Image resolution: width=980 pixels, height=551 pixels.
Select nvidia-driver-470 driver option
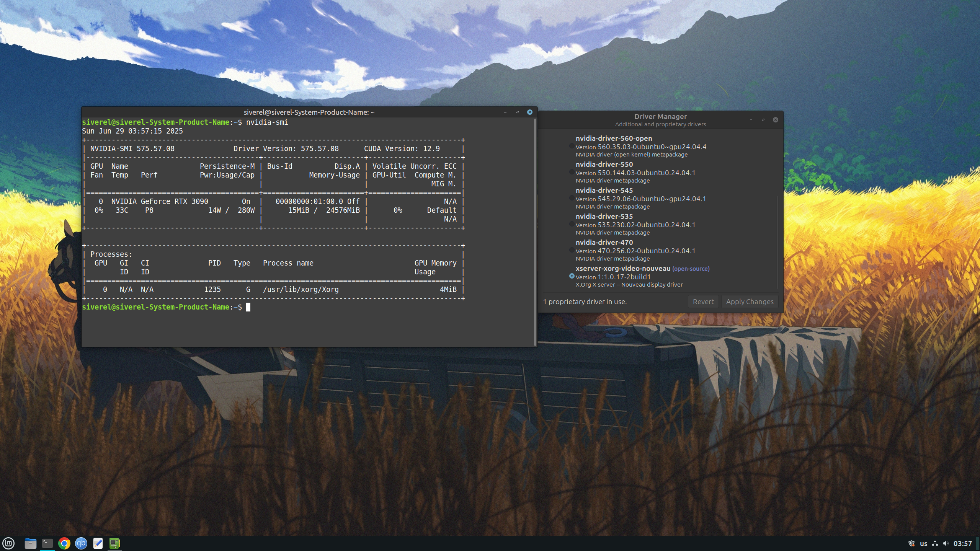point(572,250)
